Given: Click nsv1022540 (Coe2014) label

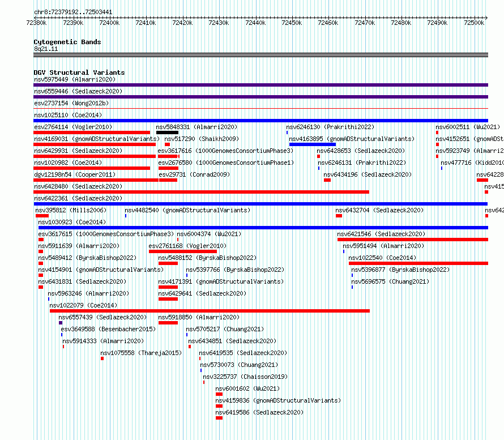Looking at the screenshot, I should point(382,258).
